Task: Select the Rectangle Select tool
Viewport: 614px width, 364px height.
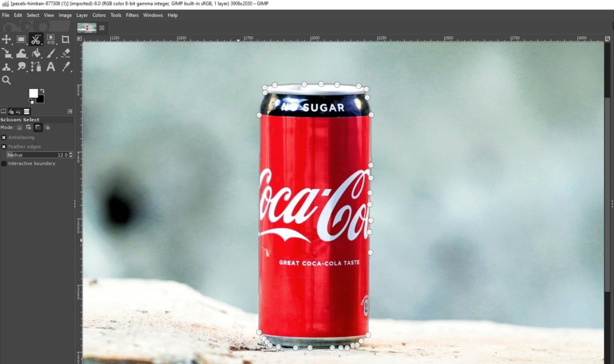Action: pyautogui.click(x=21, y=40)
